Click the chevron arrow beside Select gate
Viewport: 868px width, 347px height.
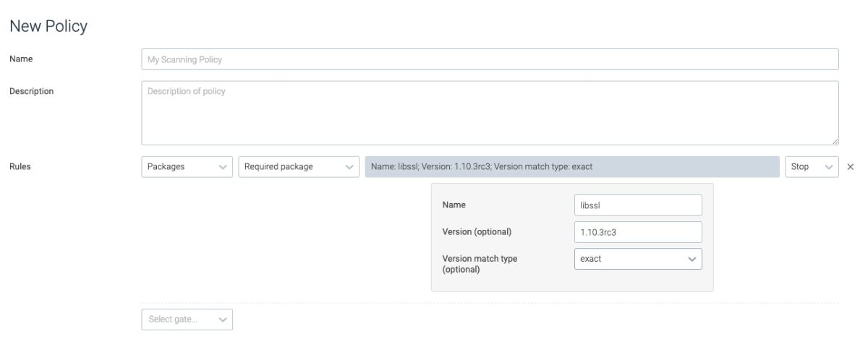click(222, 320)
